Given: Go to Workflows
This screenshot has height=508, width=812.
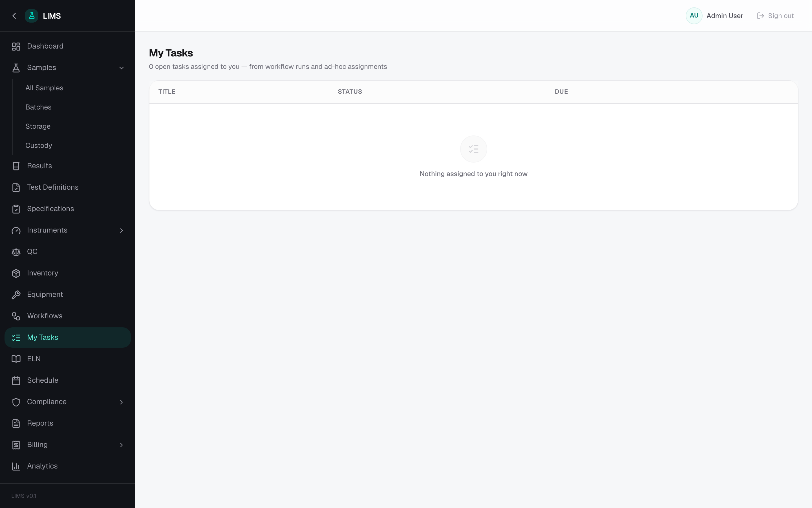Looking at the screenshot, I should [67, 316].
